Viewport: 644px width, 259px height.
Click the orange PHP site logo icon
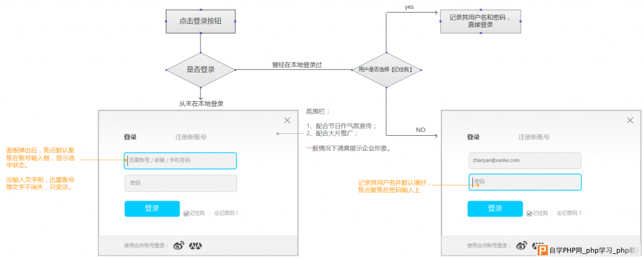pos(542,250)
